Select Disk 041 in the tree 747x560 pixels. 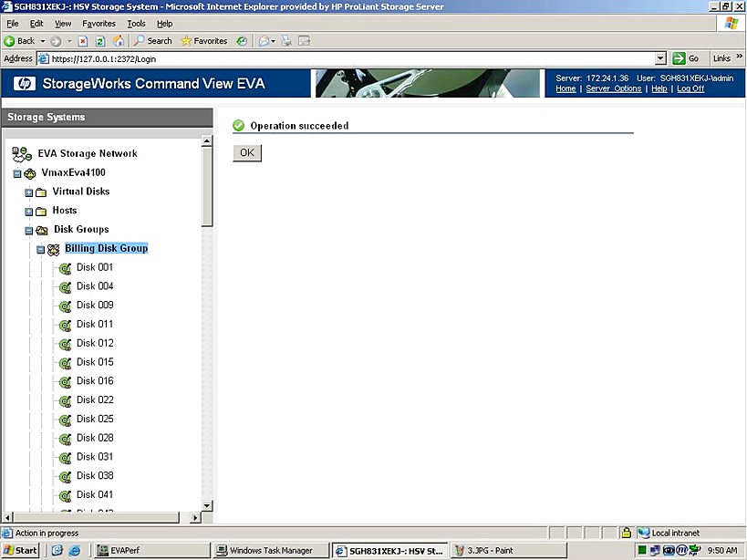point(95,495)
